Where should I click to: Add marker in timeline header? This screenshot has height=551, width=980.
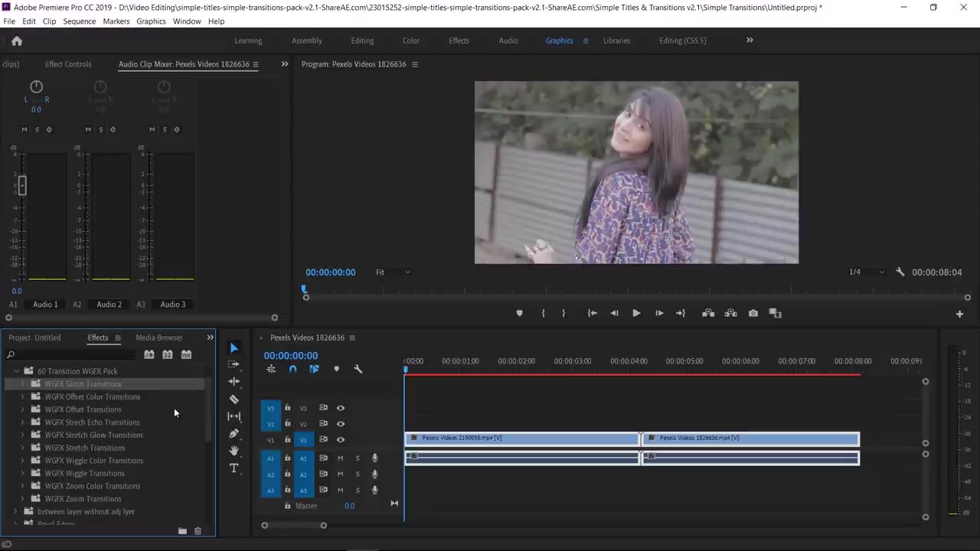(x=336, y=369)
